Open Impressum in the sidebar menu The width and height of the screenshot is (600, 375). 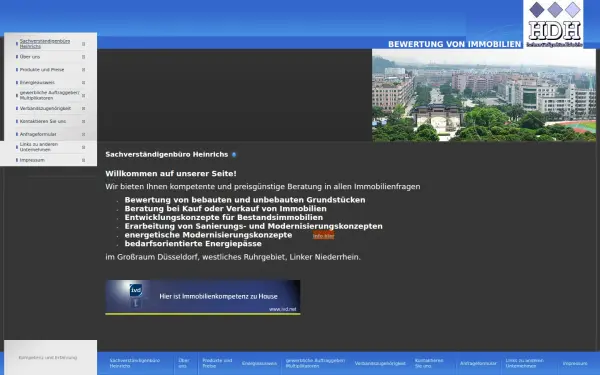click(x=32, y=160)
